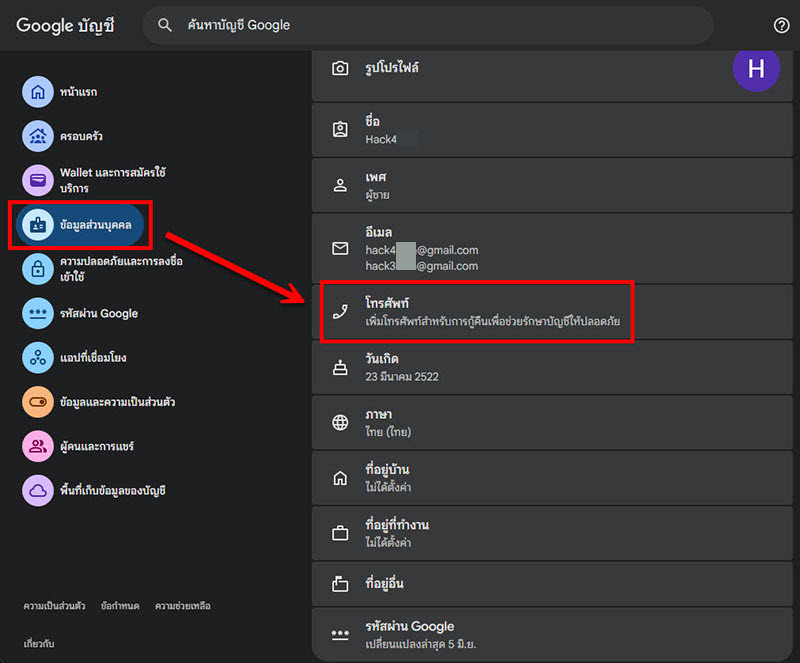The height and width of the screenshot is (663, 800).
Task: Select ข้อมูลและความเป็นส่วนตัว toggle-shaped icon
Action: (x=38, y=402)
